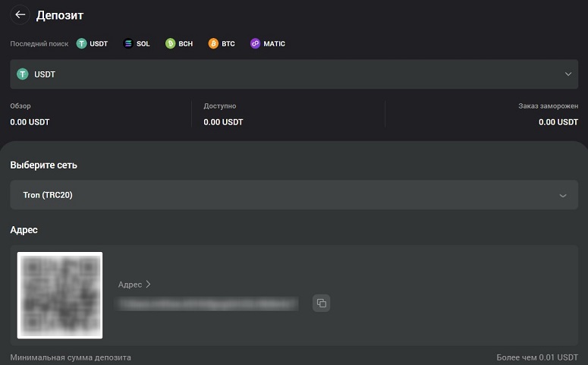Choose BTC from recent searches

(x=222, y=43)
